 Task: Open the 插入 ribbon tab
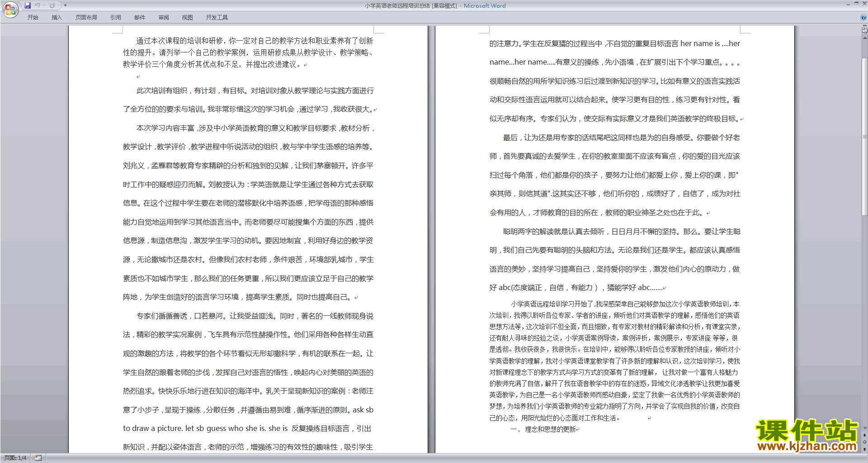(57, 18)
